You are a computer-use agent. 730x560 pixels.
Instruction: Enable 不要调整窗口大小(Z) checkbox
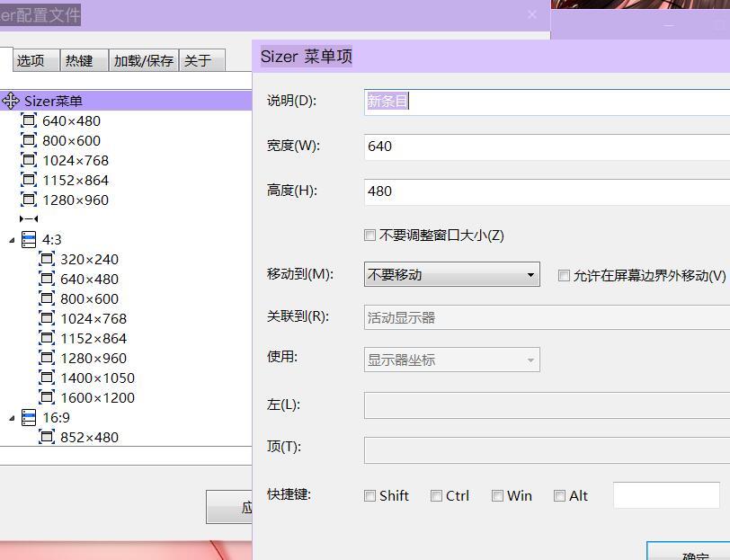click(x=369, y=236)
